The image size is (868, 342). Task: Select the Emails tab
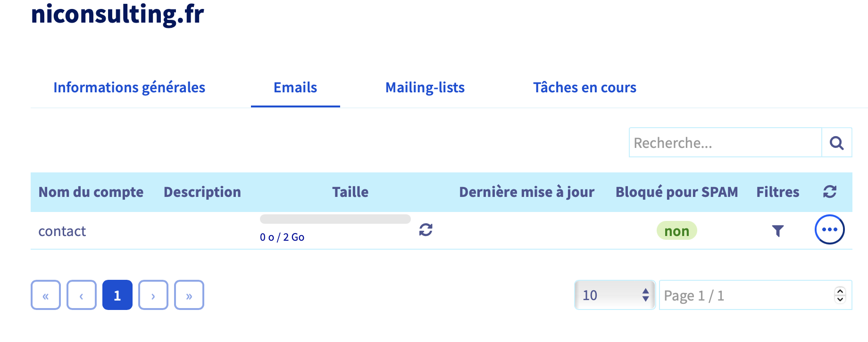[295, 88]
